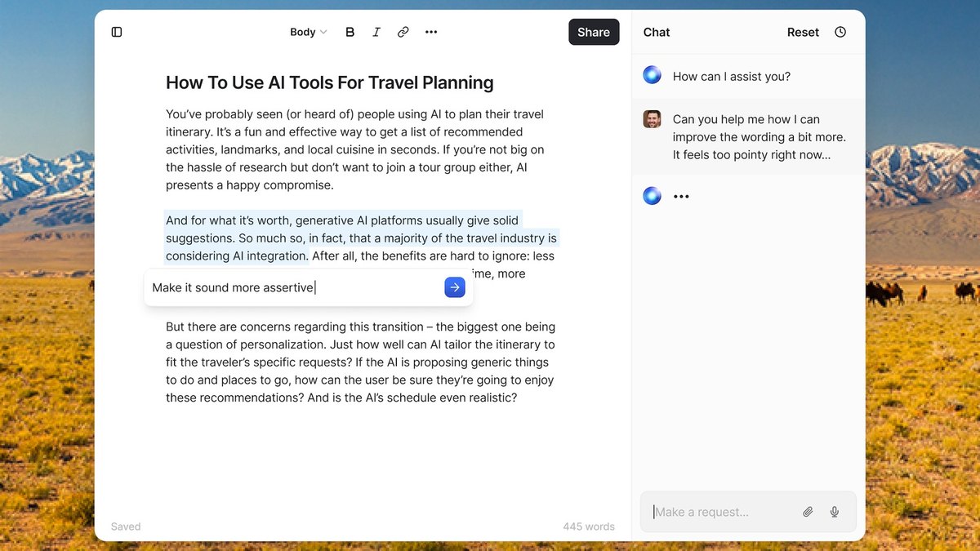This screenshot has height=551, width=980.
Task: Click the document title heading
Action: [x=330, y=82]
